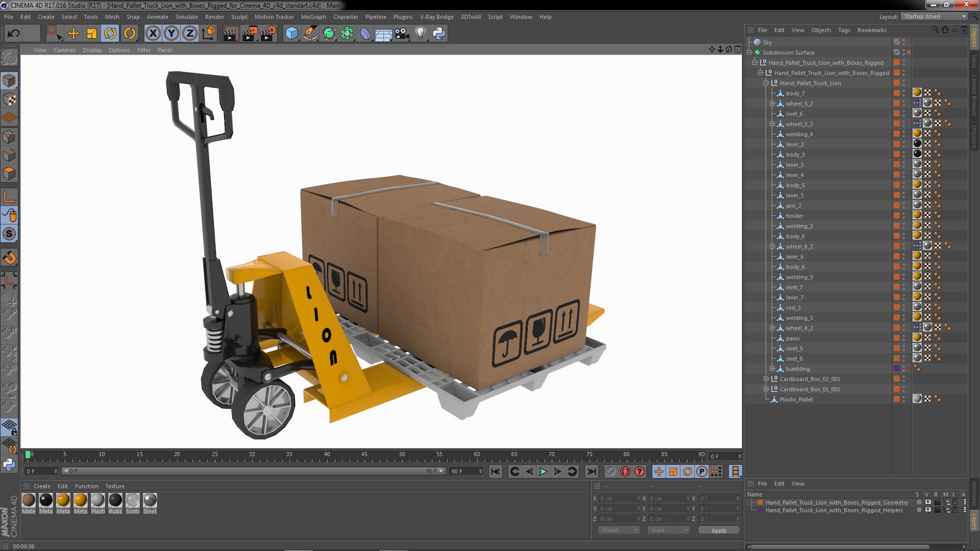The width and height of the screenshot is (980, 551).
Task: Click the X position input field
Action: [620, 498]
